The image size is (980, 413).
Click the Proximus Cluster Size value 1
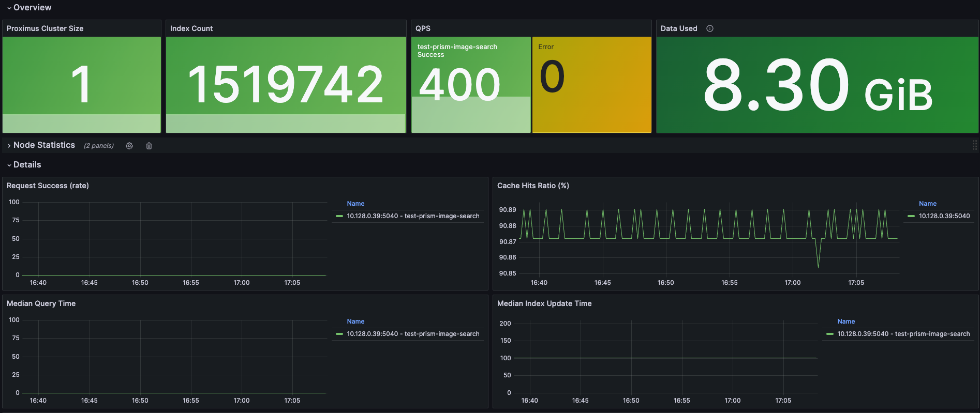pyautogui.click(x=81, y=84)
